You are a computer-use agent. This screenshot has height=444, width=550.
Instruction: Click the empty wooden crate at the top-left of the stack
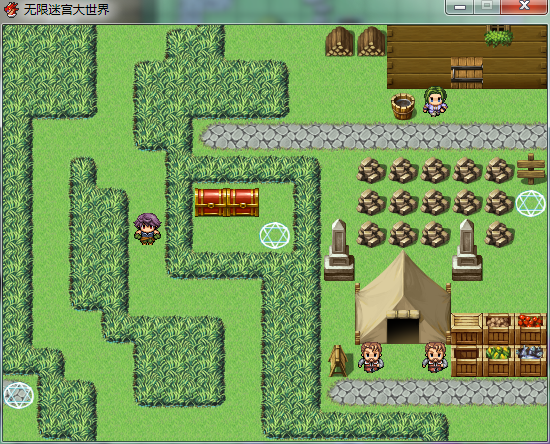coord(467,329)
